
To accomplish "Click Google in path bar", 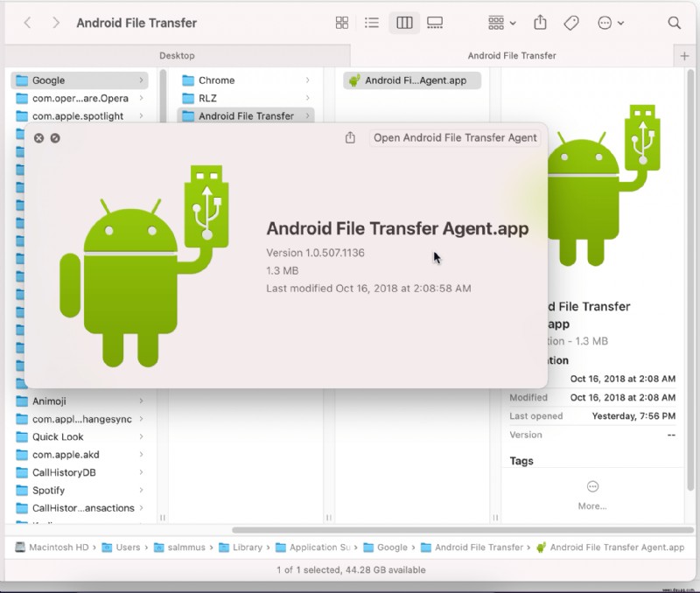I will 386,548.
